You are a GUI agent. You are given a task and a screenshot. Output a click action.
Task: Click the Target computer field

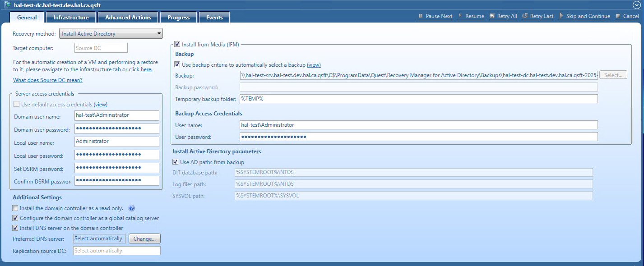point(101,48)
